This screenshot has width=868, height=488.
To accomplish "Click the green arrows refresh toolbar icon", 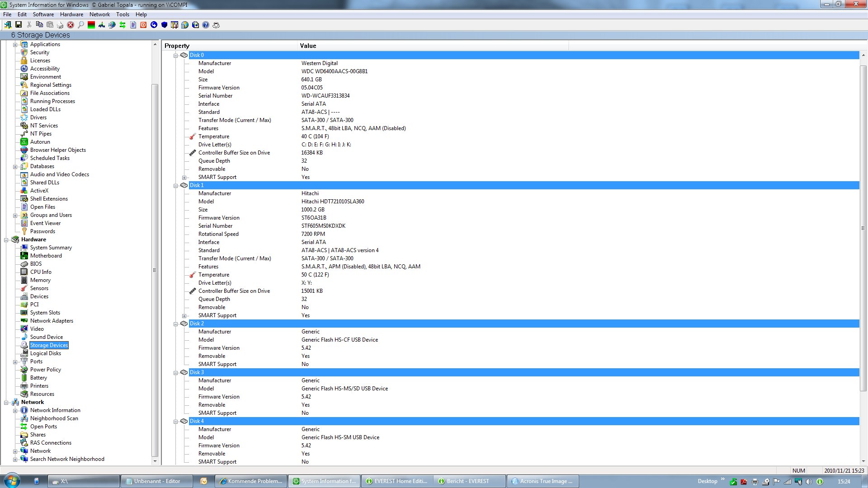I will [123, 25].
